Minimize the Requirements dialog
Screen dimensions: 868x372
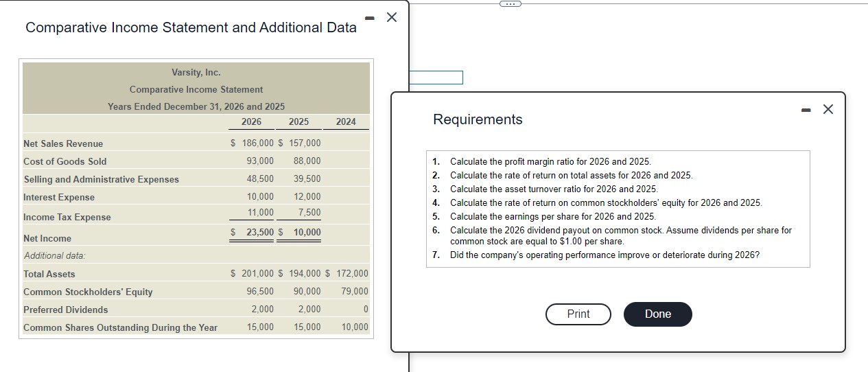(807, 110)
